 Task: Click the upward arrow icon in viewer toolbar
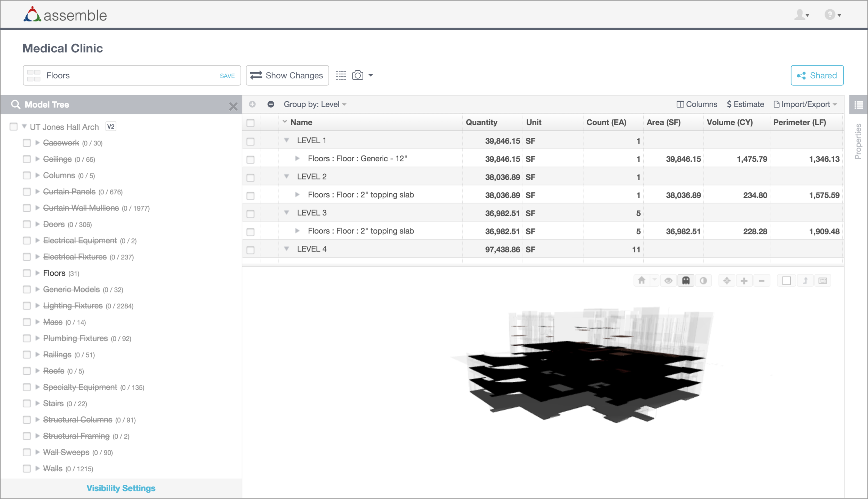[x=805, y=280]
